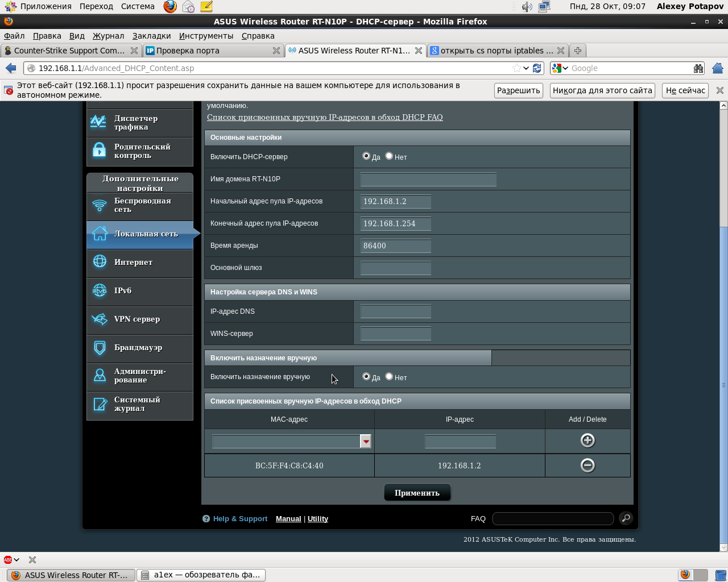Open the Administration (Администрирование) user icon
Screen dimensions: 728x582
tap(100, 375)
